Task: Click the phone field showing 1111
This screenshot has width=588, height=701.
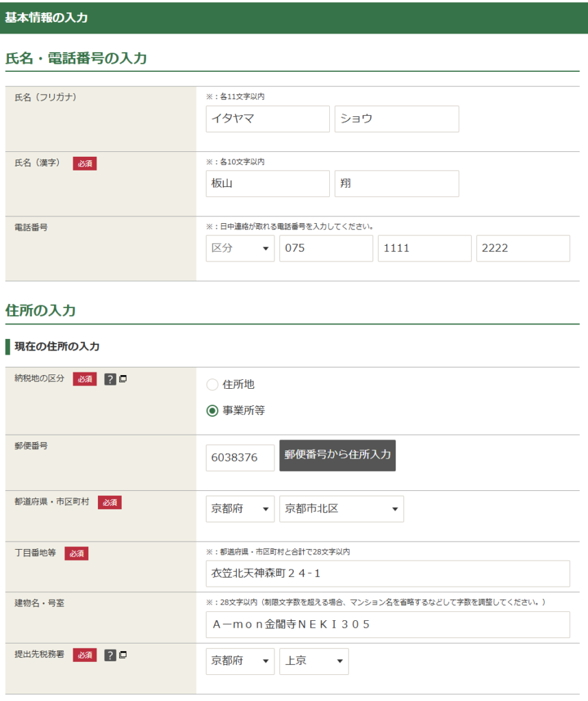Action: pyautogui.click(x=424, y=248)
